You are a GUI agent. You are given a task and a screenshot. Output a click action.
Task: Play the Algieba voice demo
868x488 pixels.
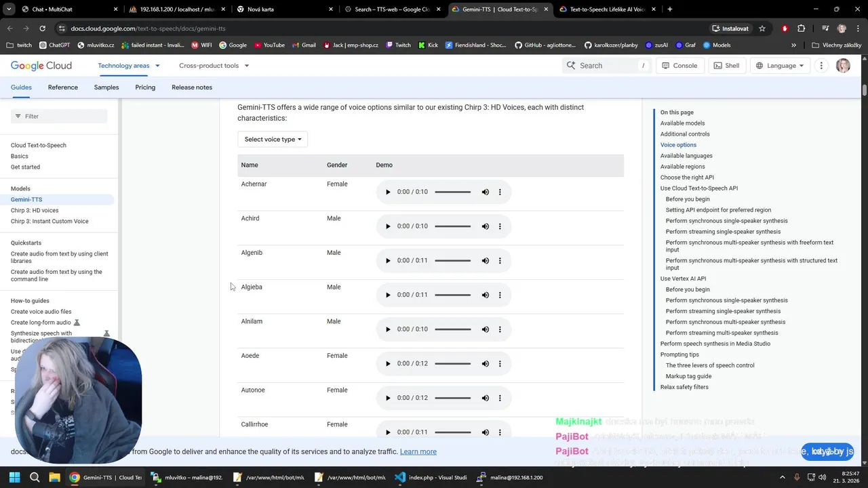(x=388, y=295)
